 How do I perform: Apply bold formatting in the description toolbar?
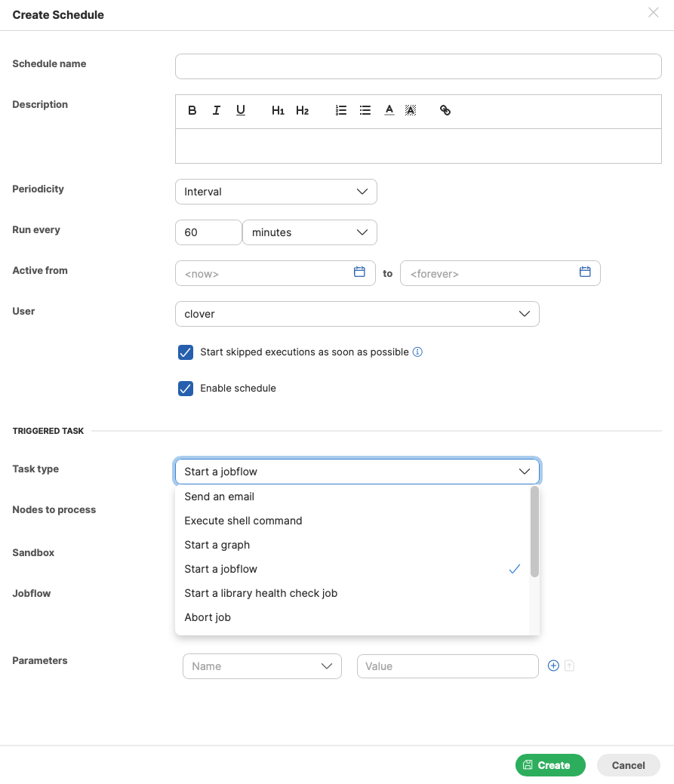coord(192,110)
